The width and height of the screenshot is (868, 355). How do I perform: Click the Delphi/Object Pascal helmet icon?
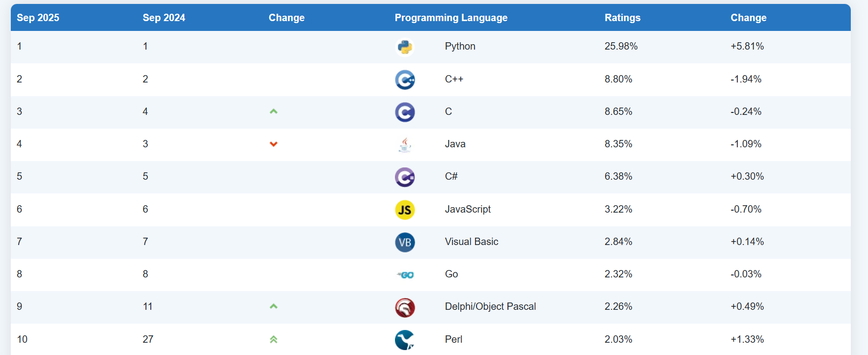[405, 307]
